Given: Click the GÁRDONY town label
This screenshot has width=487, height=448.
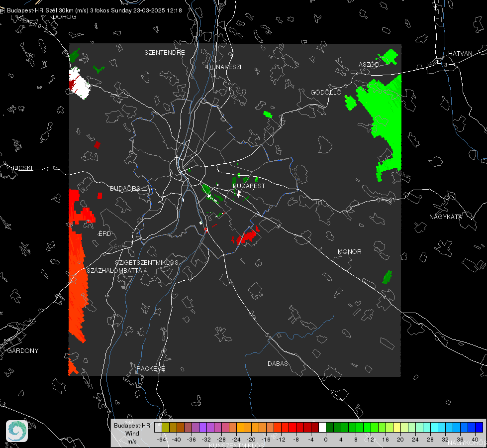Looking at the screenshot, I should coord(23,351).
